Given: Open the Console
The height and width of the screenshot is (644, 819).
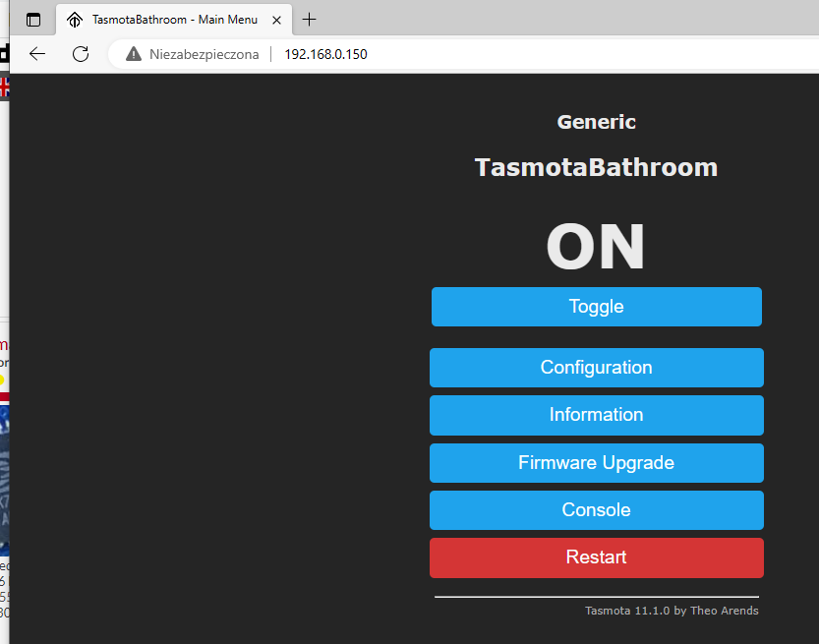Looking at the screenshot, I should tap(597, 510).
